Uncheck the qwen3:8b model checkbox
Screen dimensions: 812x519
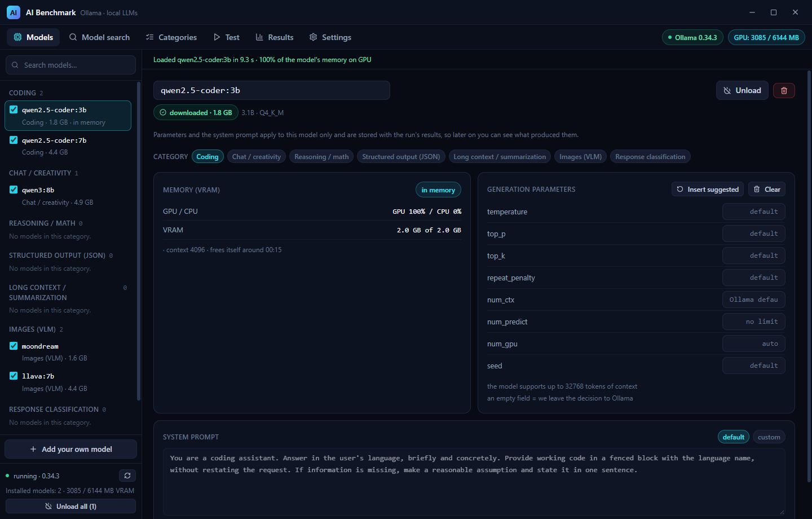pos(14,190)
